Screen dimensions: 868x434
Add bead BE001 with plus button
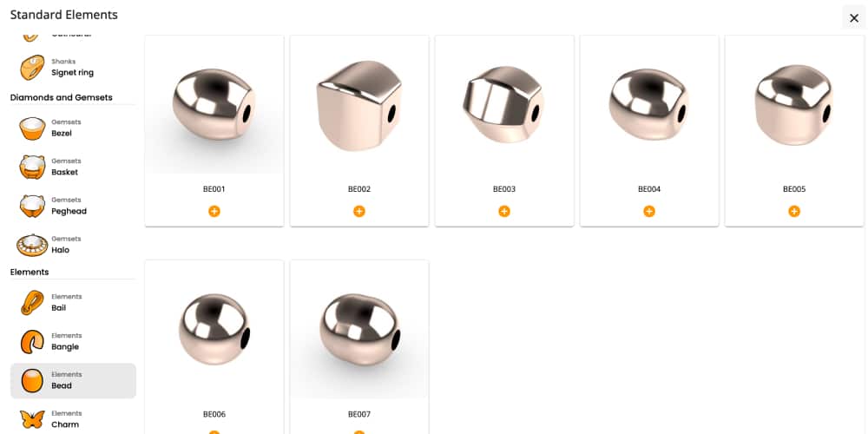pyautogui.click(x=214, y=211)
